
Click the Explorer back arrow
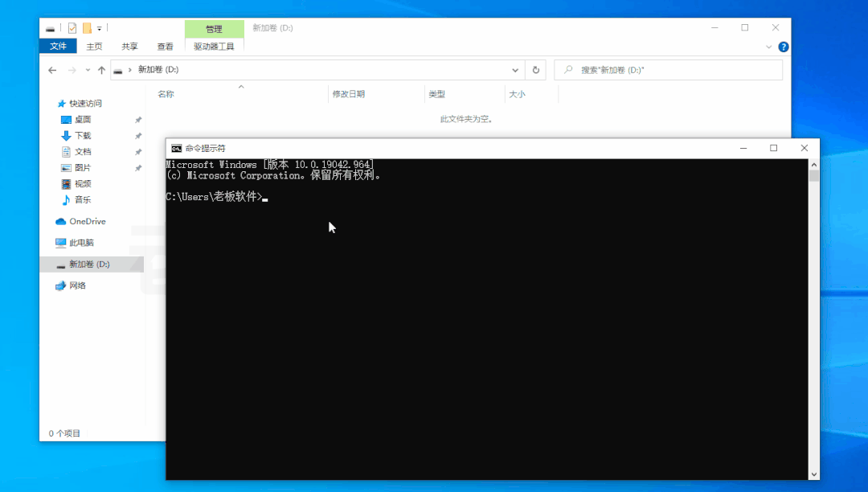coord(52,70)
